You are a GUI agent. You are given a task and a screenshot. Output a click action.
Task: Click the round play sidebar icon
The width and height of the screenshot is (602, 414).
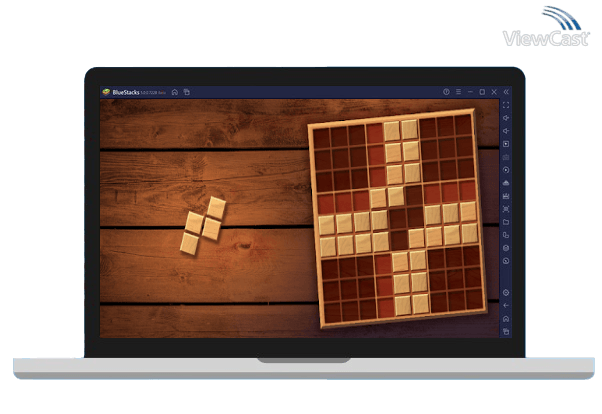coord(506,170)
